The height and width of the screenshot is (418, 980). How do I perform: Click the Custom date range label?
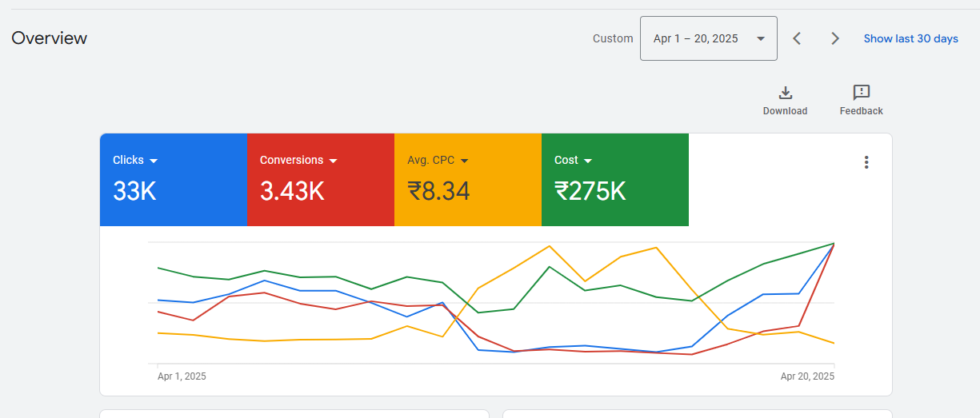point(613,38)
